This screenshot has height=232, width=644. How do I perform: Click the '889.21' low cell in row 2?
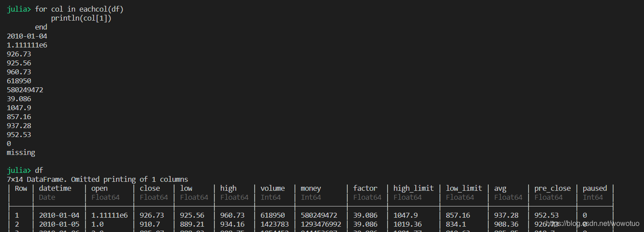(192, 224)
